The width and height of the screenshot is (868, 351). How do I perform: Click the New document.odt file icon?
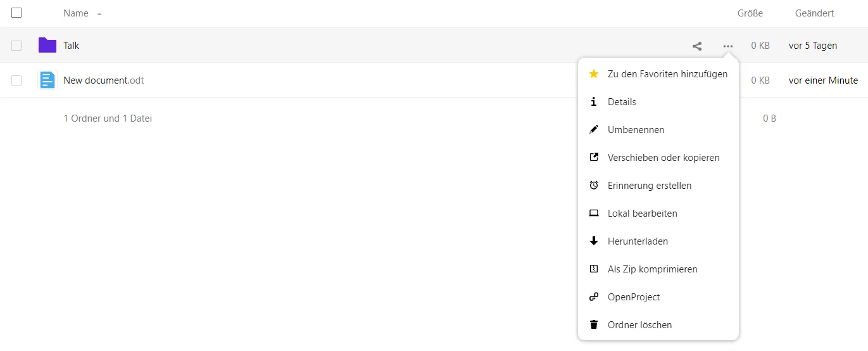click(47, 80)
